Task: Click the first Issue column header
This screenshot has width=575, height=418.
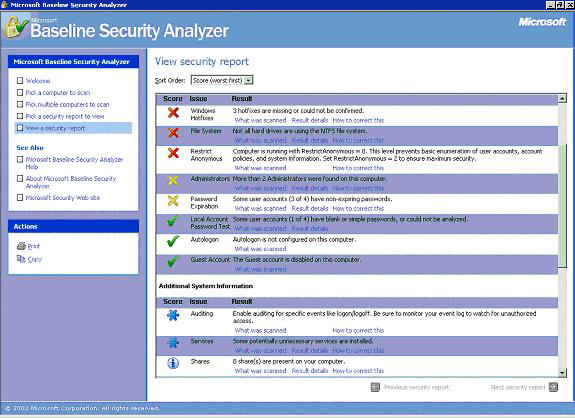Action: pos(198,99)
